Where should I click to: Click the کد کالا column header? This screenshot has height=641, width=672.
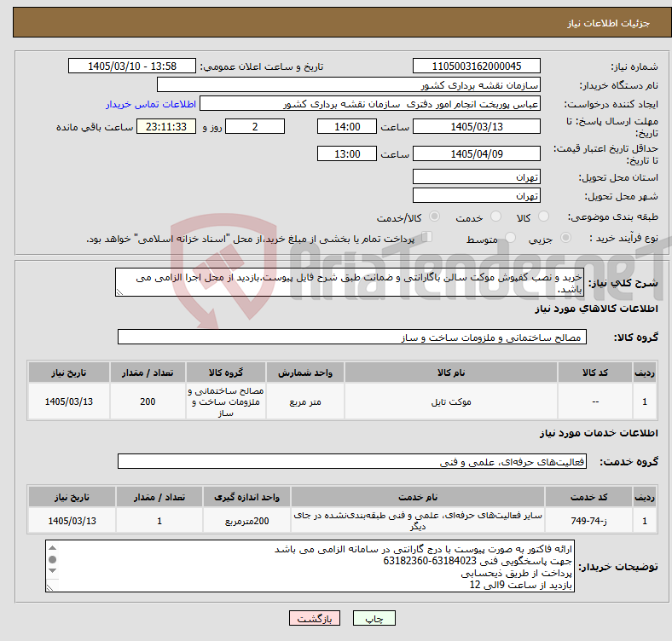coord(595,372)
